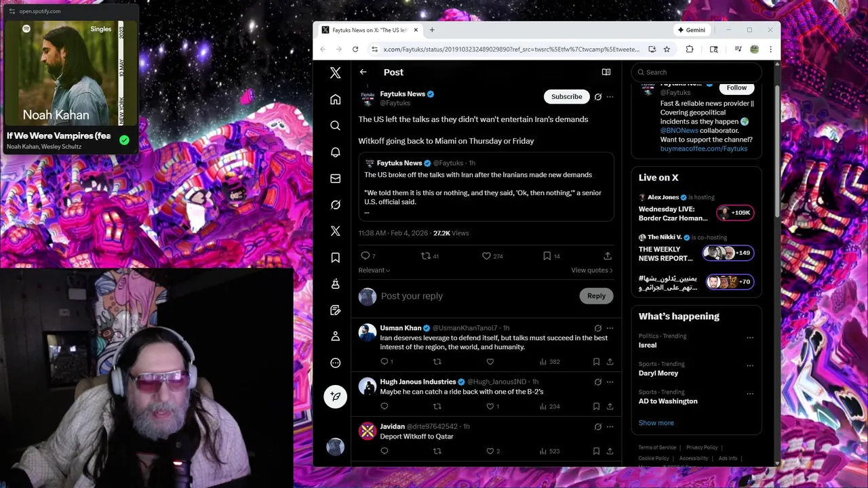Click reply icon on main post

(365, 256)
